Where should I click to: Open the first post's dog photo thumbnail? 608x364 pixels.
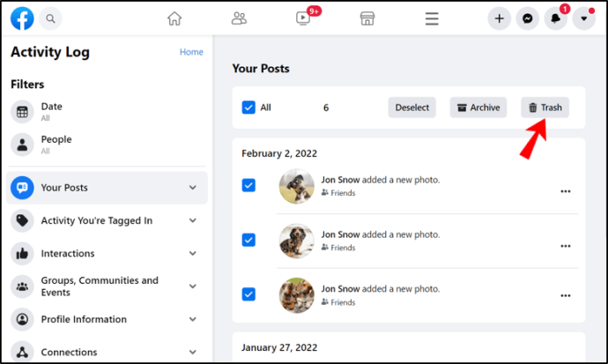pos(297,186)
